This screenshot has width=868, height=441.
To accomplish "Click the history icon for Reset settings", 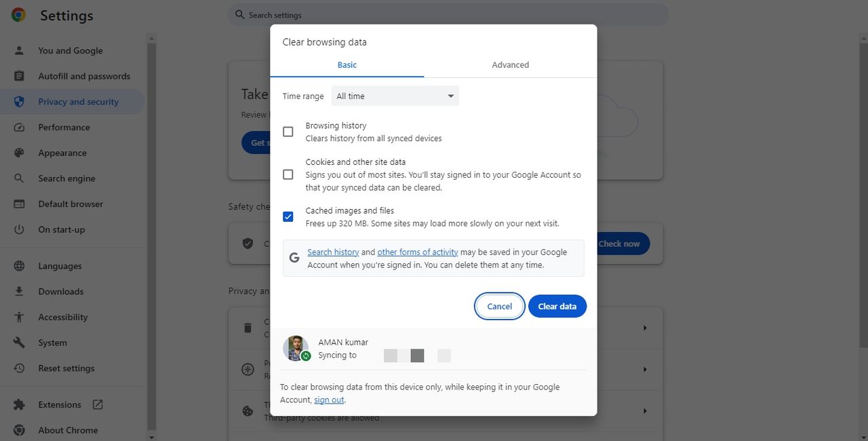I will point(19,368).
